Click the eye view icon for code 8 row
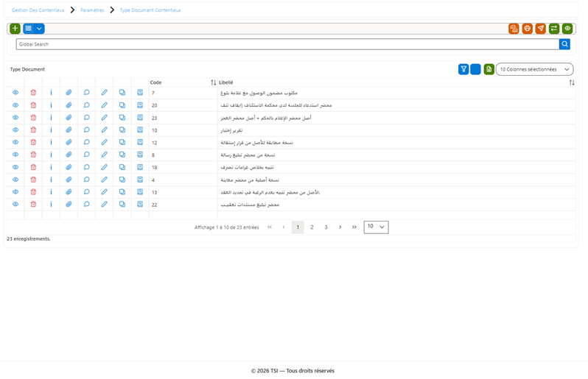The image size is (588, 379). coord(15,155)
